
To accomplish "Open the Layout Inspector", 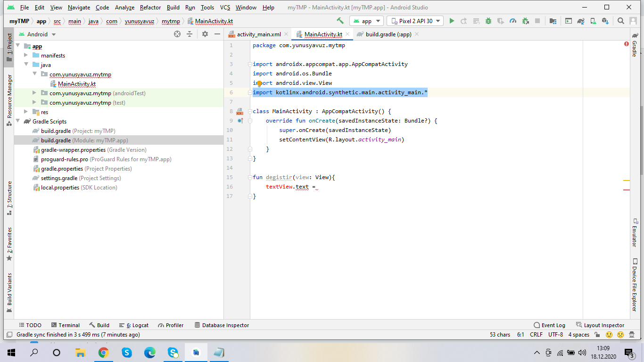I will 600,325.
